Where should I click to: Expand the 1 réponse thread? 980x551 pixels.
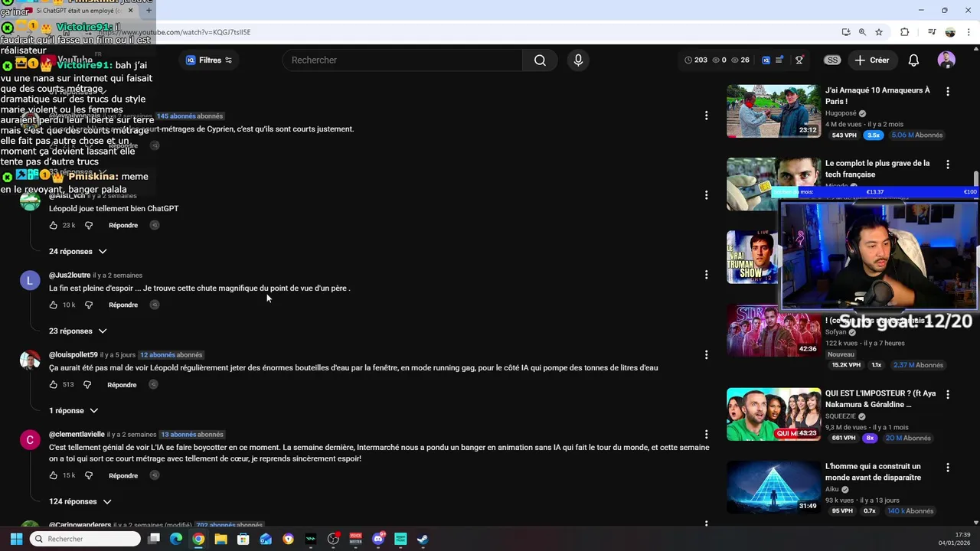click(x=74, y=411)
